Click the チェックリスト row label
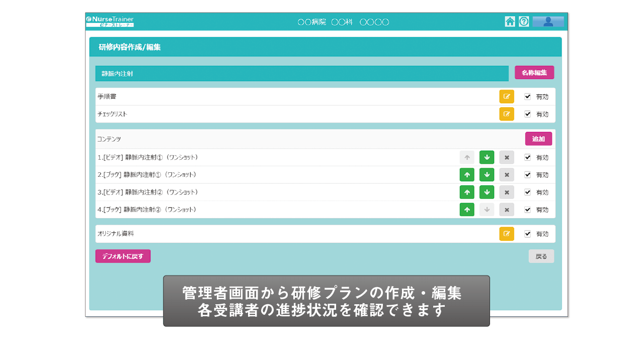The width and height of the screenshot is (644, 339). (x=112, y=114)
